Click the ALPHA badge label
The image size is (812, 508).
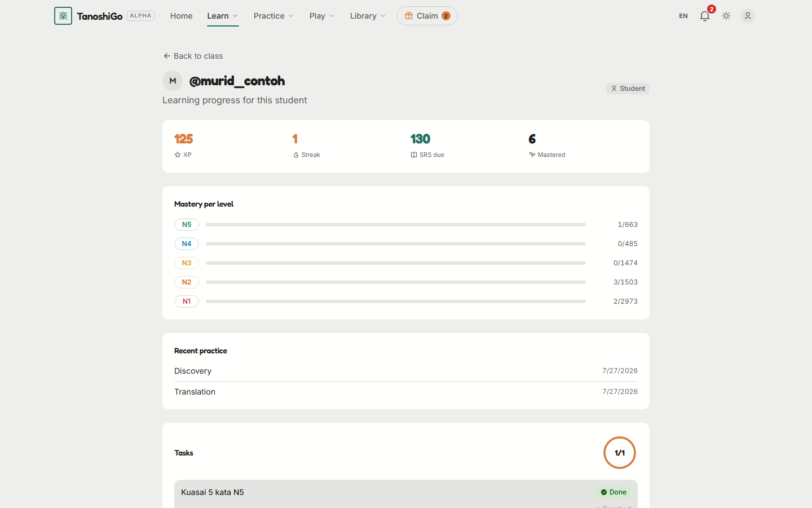pos(140,16)
